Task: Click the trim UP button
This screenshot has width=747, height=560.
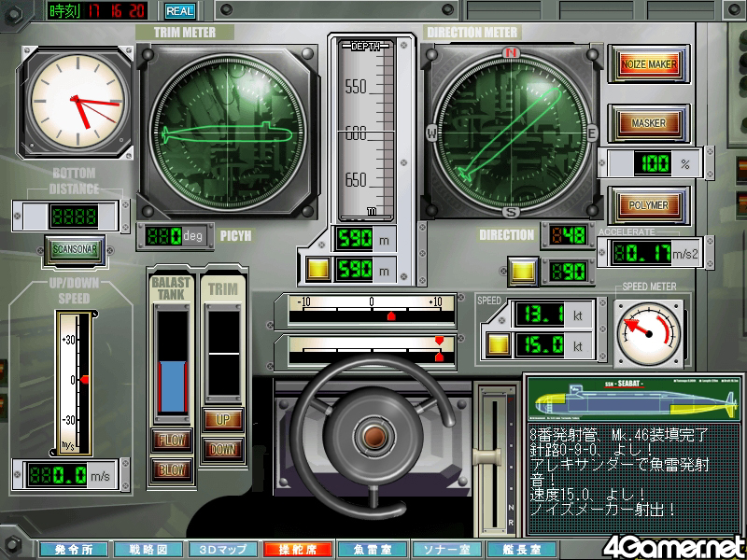Action: tap(223, 421)
